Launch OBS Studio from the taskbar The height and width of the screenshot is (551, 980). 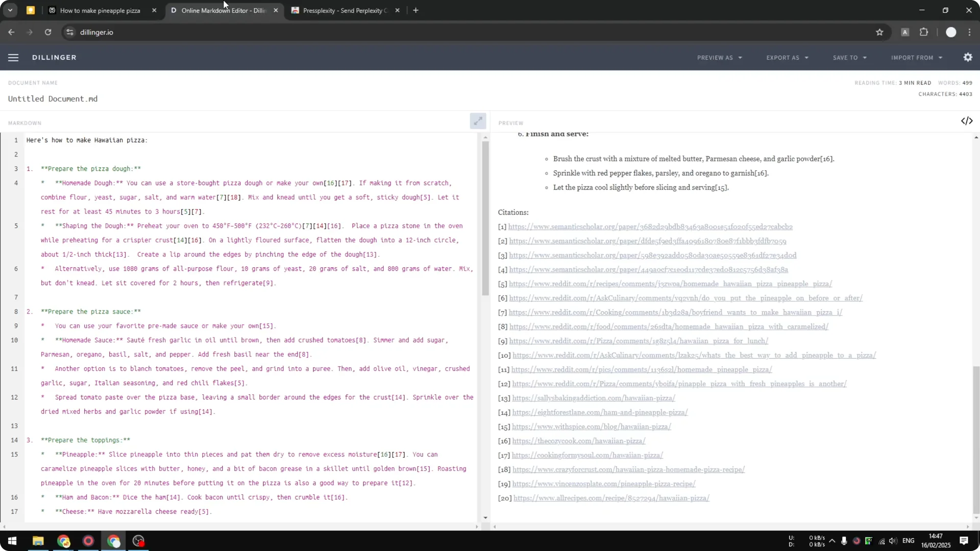click(138, 541)
